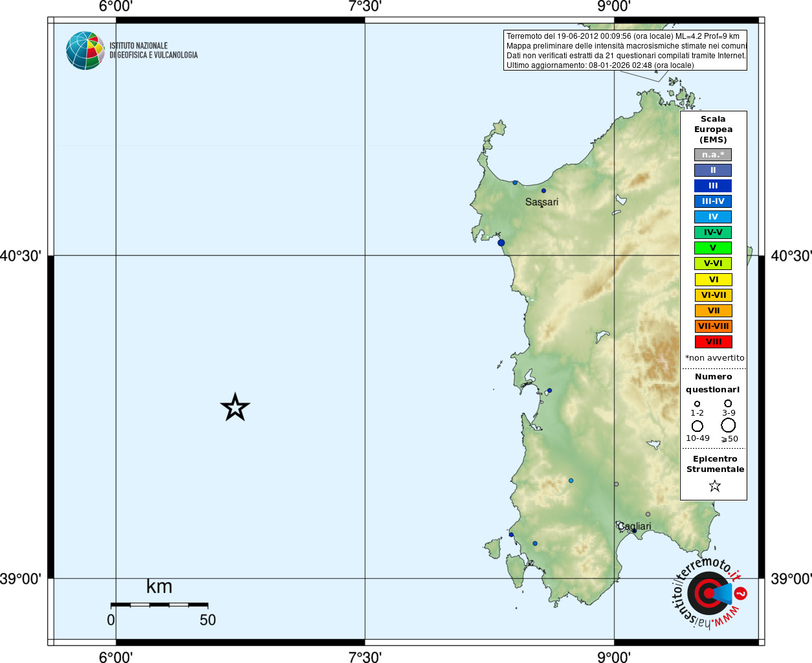The width and height of the screenshot is (812, 663).
Task: Click the Sassari city label
Action: point(542,202)
